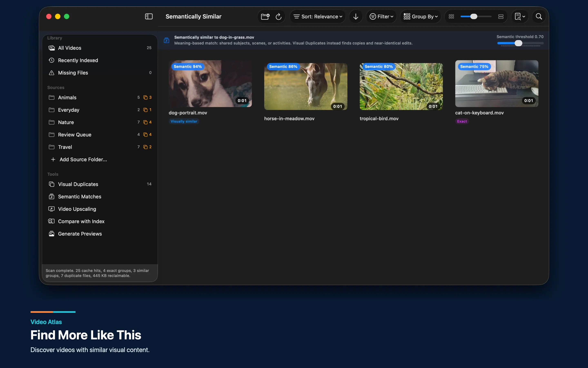
Task: Open the Semantic Matches tool
Action: (100, 197)
